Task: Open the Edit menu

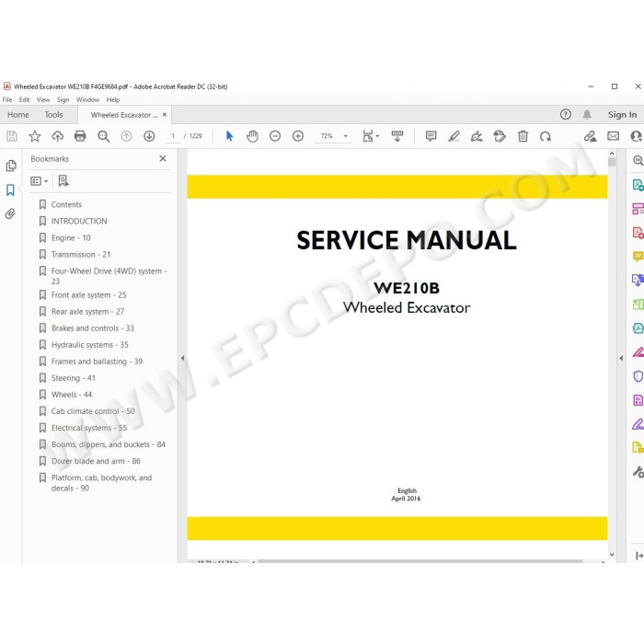Action: click(x=24, y=99)
